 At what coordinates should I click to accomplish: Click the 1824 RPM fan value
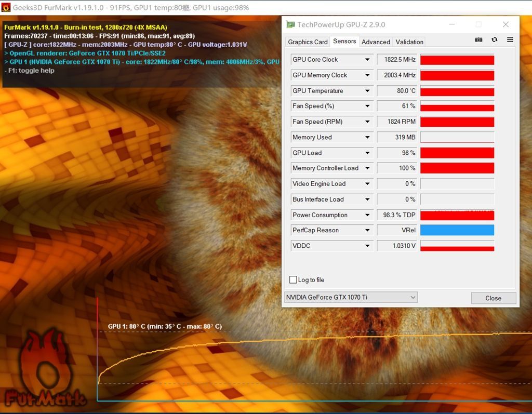pyautogui.click(x=397, y=122)
